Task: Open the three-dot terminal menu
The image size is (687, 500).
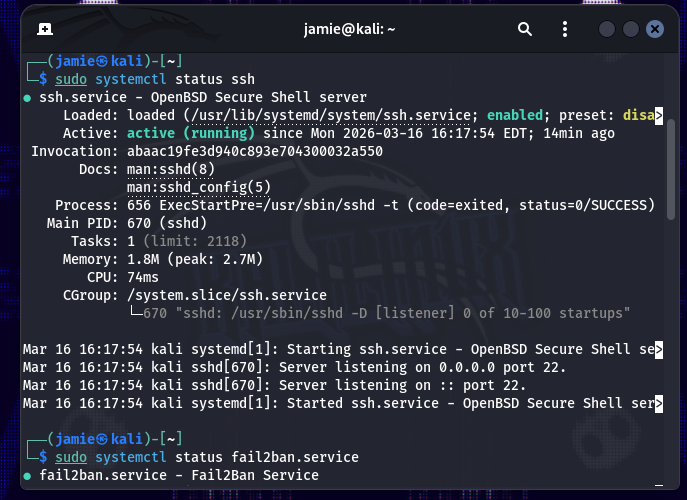Action: (x=565, y=29)
